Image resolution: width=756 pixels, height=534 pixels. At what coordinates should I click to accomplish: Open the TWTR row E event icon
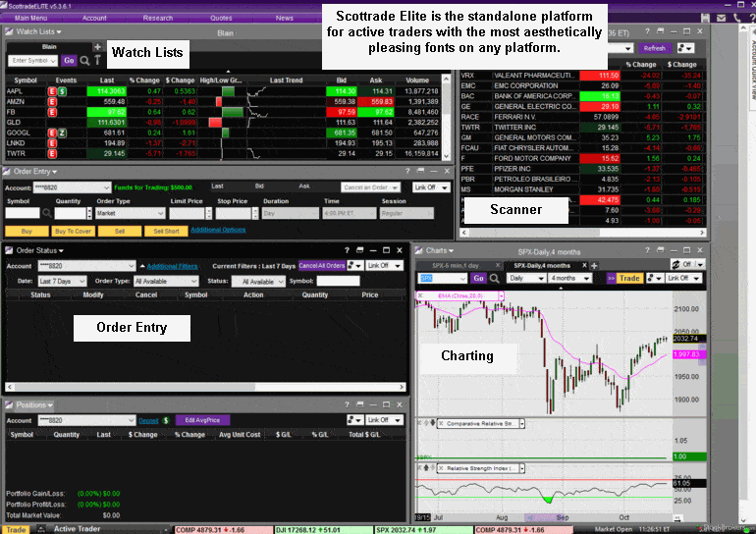(x=52, y=154)
